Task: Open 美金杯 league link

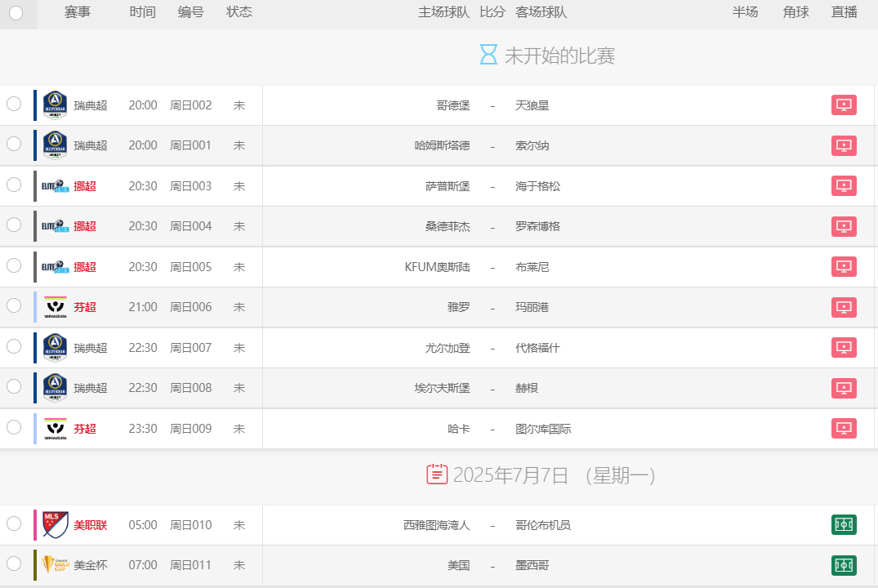Action: tap(90, 565)
